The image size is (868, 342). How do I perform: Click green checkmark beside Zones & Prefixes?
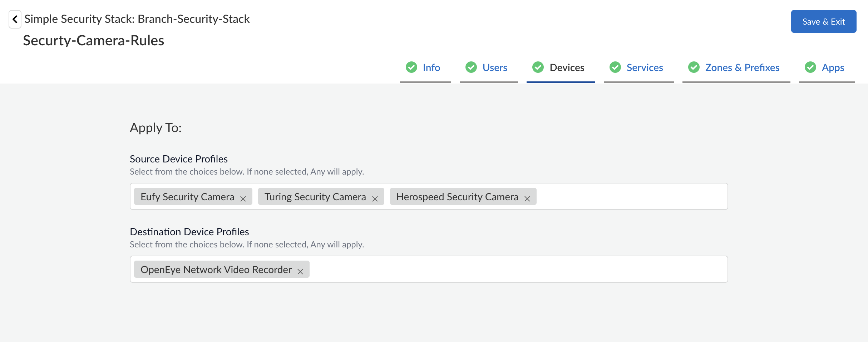(x=694, y=67)
